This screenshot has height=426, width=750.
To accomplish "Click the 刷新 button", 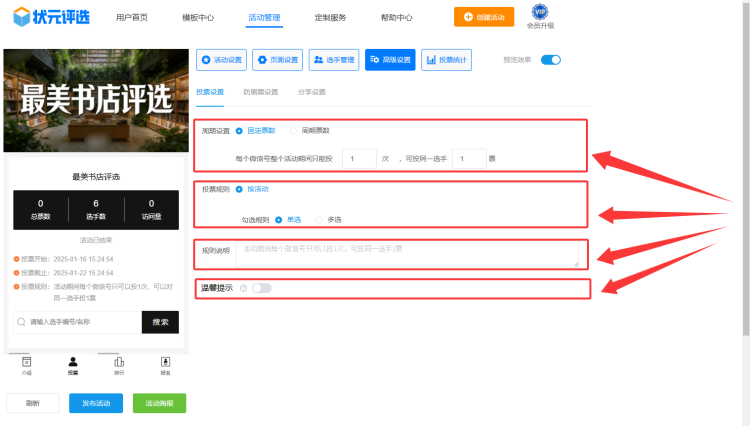I will click(x=33, y=403).
